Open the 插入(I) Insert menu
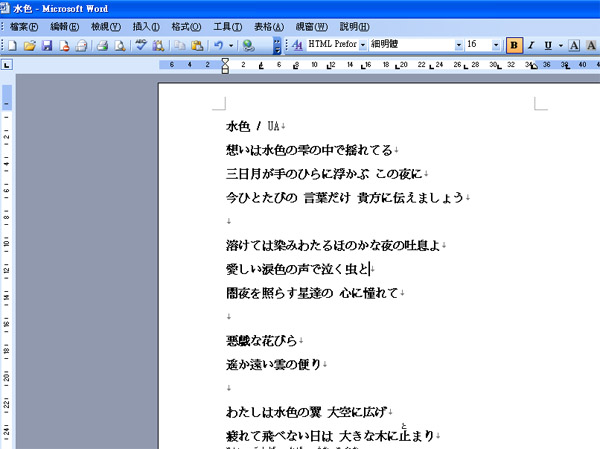The image size is (600, 449). [146, 27]
